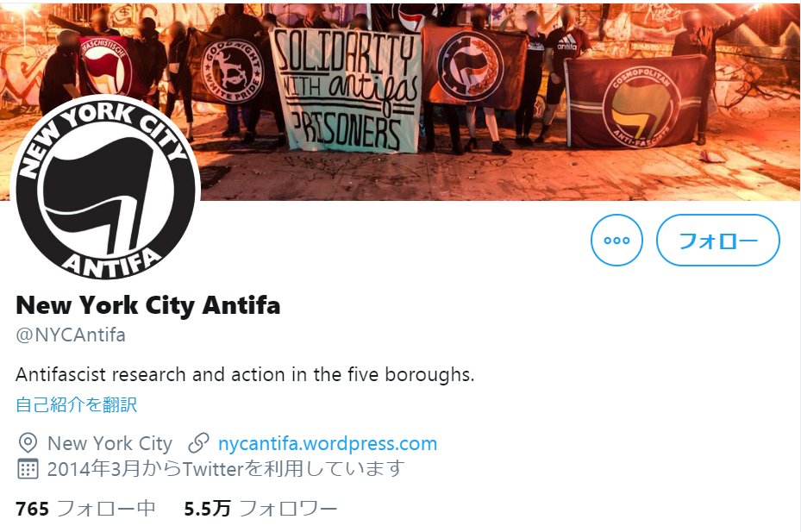
Task: Click the 765 following count number
Action: click(32, 509)
